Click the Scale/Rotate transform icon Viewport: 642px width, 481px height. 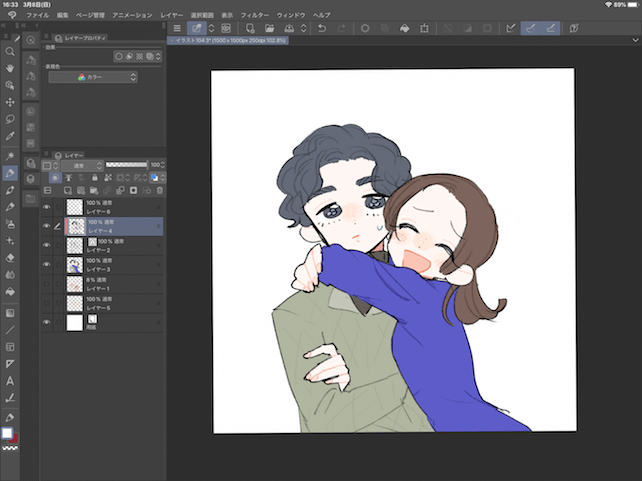point(425,28)
